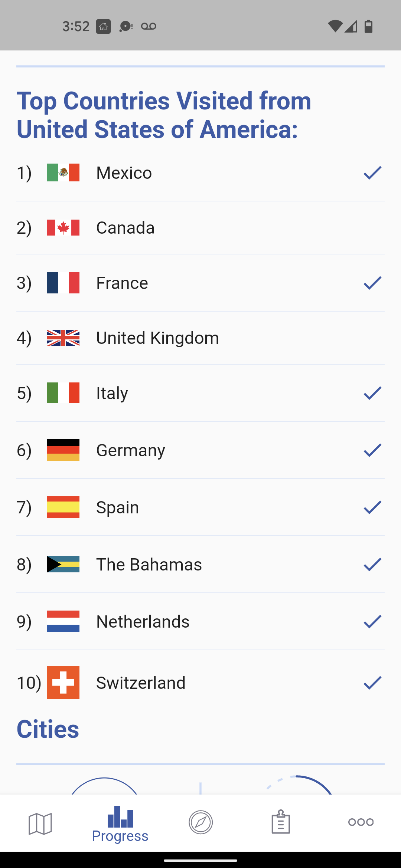
Task: Uncheck Netherlands as visited
Action: [372, 622]
